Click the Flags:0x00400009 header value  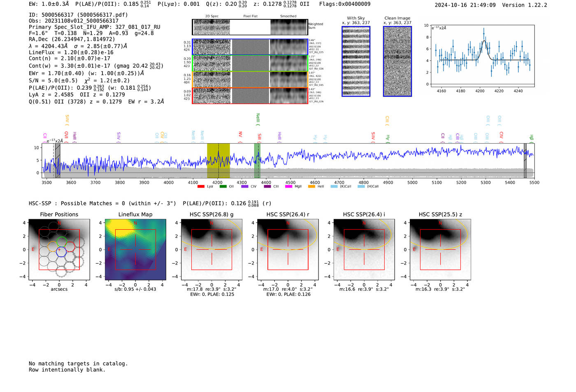point(345,4)
